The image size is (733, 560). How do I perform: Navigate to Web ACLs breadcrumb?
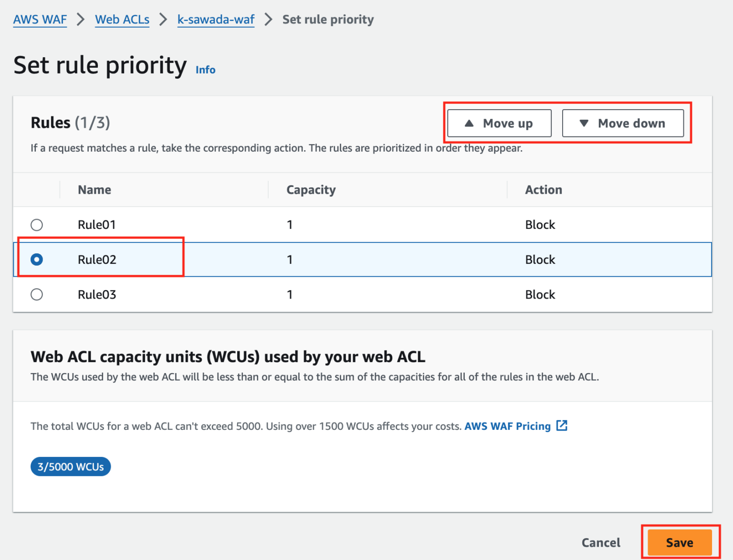pos(122,20)
